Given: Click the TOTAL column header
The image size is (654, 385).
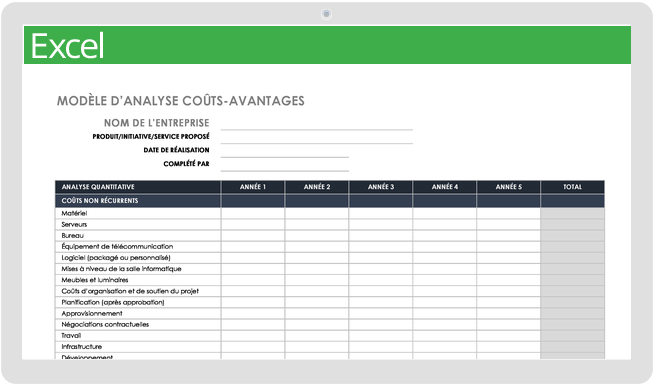Looking at the screenshot, I should (573, 187).
